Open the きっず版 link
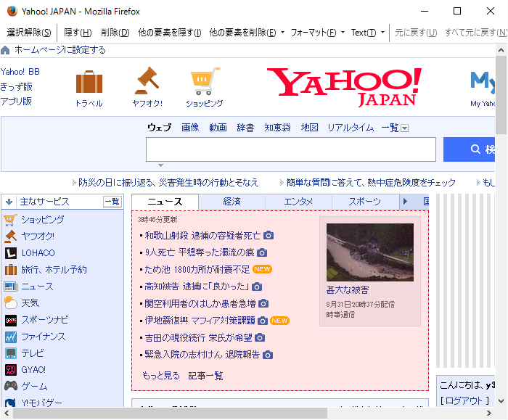508x420 pixels. tap(16, 87)
